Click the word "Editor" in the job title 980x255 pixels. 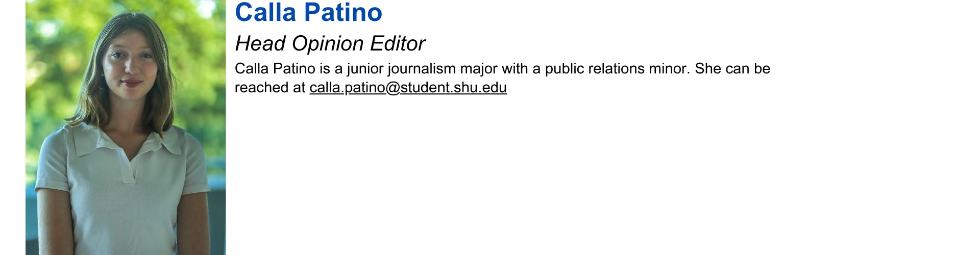[x=398, y=44]
